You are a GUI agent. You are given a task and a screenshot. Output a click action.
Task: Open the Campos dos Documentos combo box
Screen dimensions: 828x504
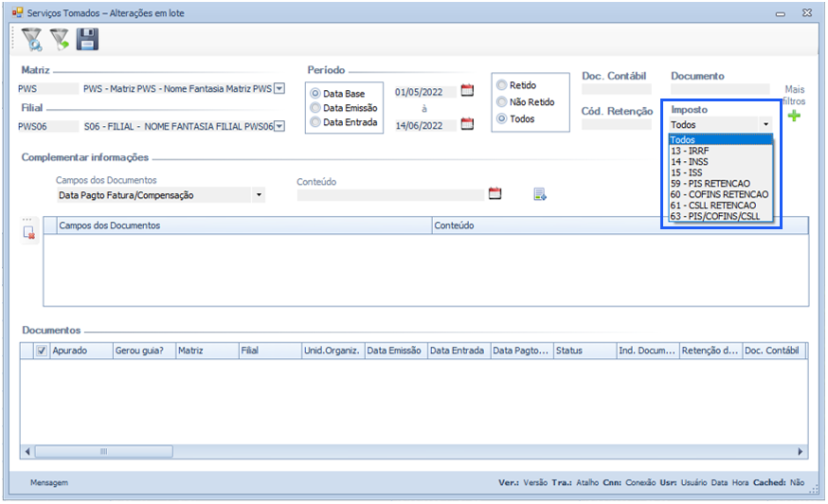pos(259,195)
